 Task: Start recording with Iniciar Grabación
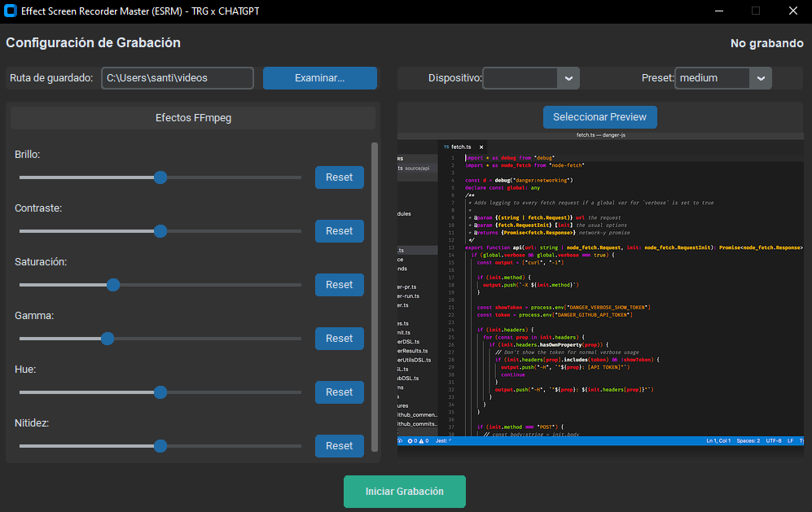(x=404, y=492)
